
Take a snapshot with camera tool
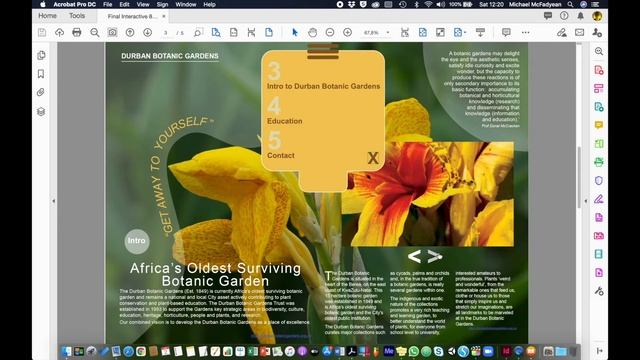tap(112, 33)
